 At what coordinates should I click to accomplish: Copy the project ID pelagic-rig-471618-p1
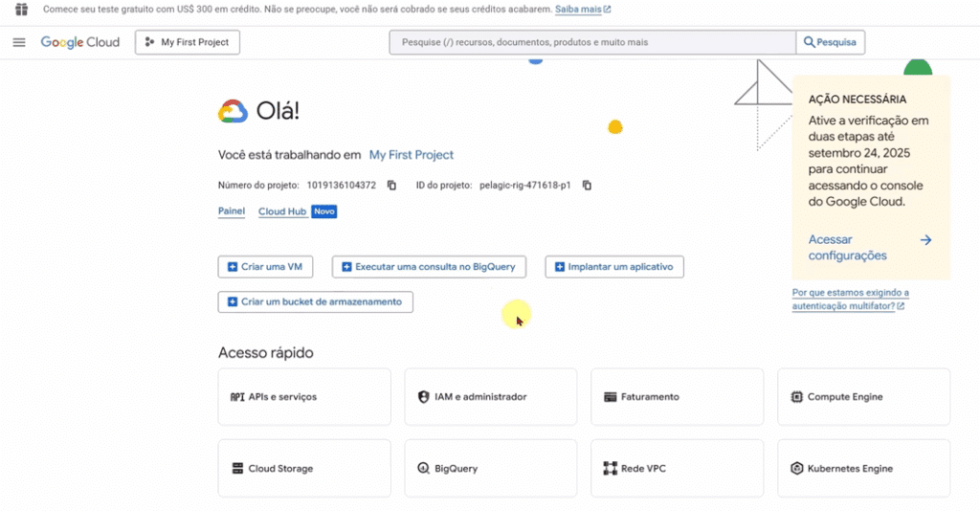coord(587,186)
